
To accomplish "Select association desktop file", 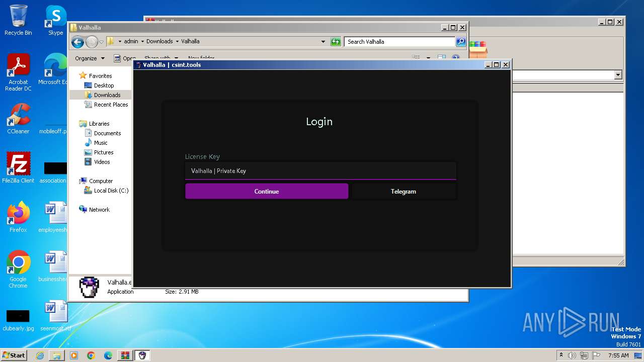I will click(54, 172).
